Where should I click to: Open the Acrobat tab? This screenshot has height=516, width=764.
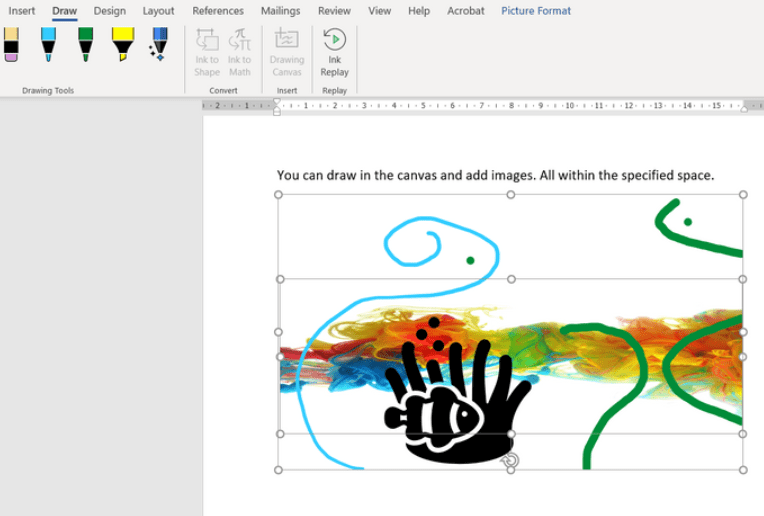pos(465,11)
